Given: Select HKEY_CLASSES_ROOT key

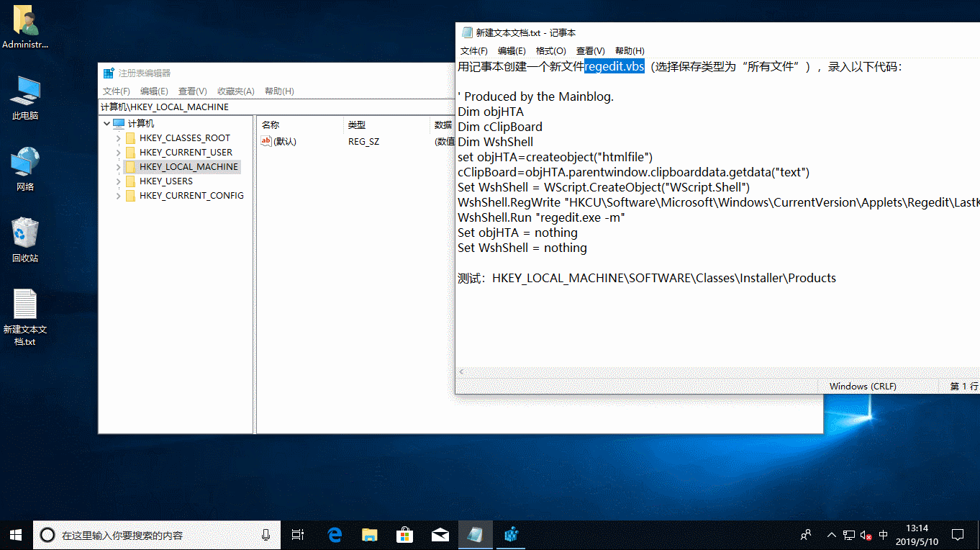Looking at the screenshot, I should tap(185, 137).
